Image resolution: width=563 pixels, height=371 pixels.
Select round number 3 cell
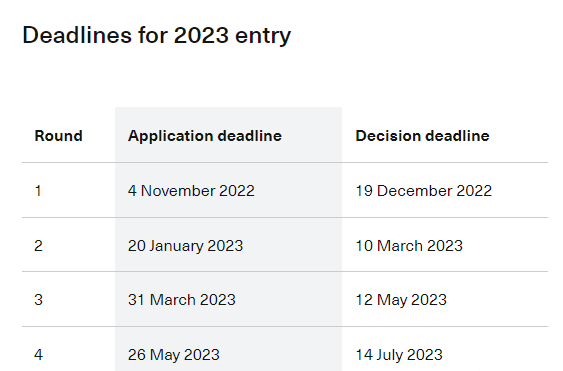(x=38, y=300)
